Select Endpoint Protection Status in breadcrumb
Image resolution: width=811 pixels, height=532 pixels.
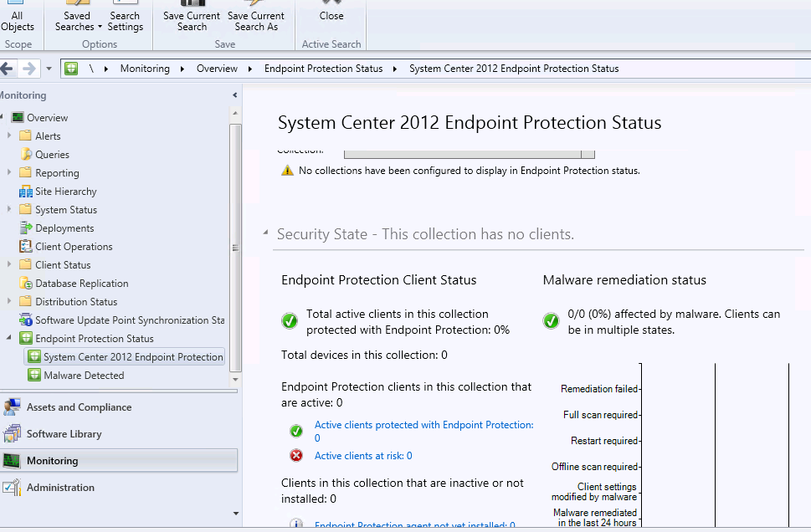pyautogui.click(x=323, y=69)
